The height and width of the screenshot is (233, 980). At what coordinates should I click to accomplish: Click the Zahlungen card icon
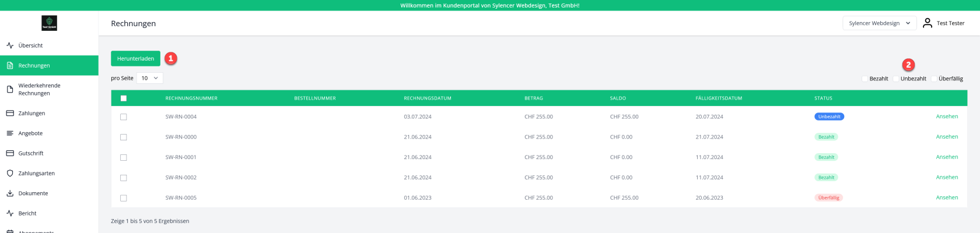pyautogui.click(x=10, y=114)
